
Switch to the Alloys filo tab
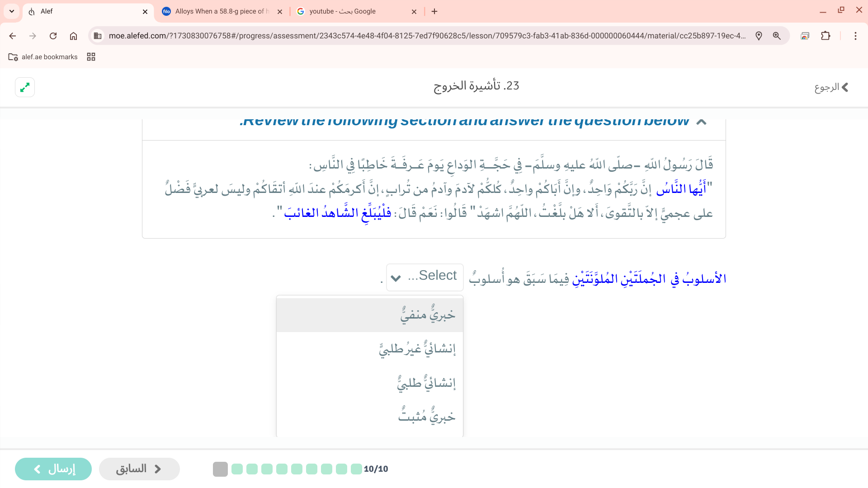(222, 11)
